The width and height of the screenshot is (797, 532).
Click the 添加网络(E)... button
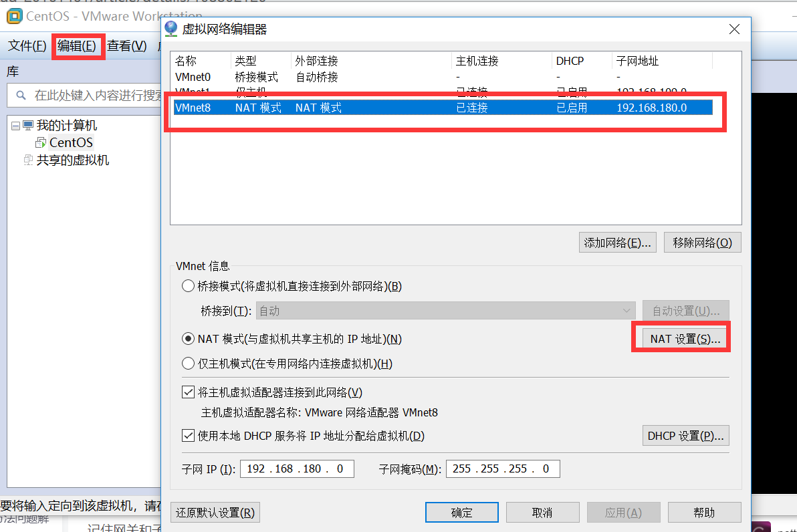coord(618,243)
